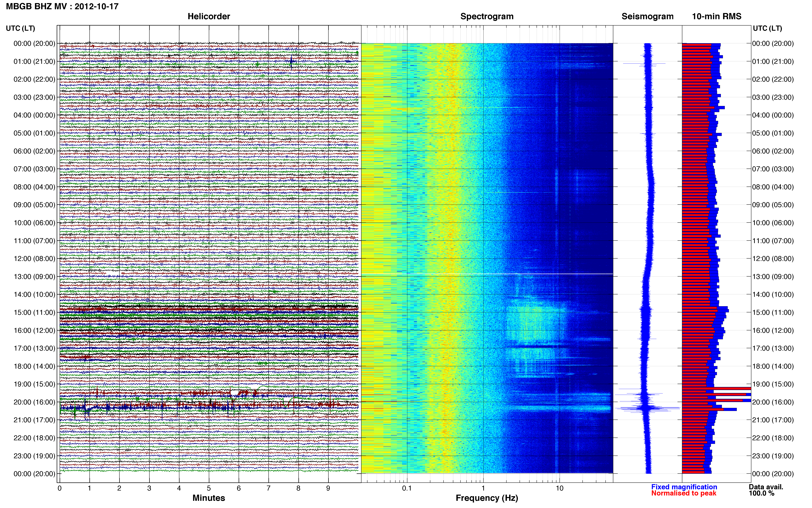Click the left '17:00 (13:00)' time label
The width and height of the screenshot is (812, 508).
click(34, 348)
